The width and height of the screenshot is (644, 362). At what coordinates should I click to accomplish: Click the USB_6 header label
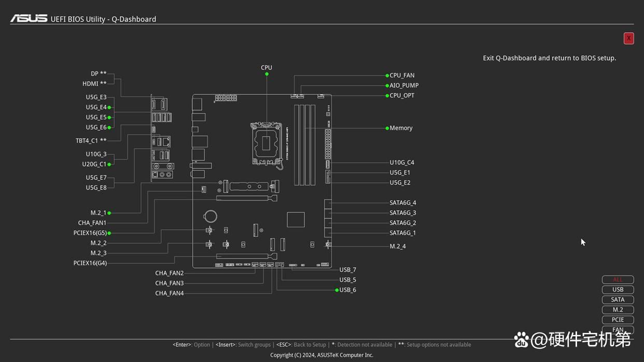[x=347, y=290]
